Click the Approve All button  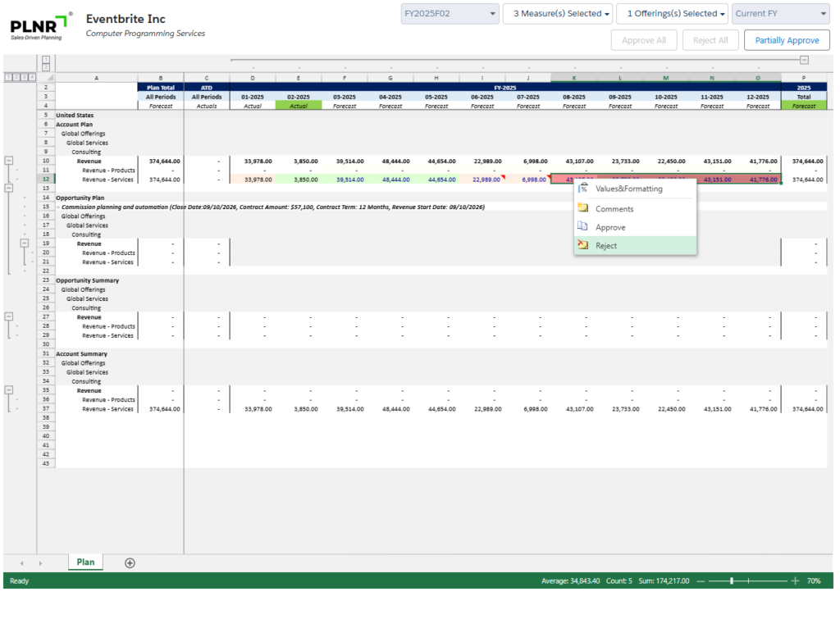[644, 40]
